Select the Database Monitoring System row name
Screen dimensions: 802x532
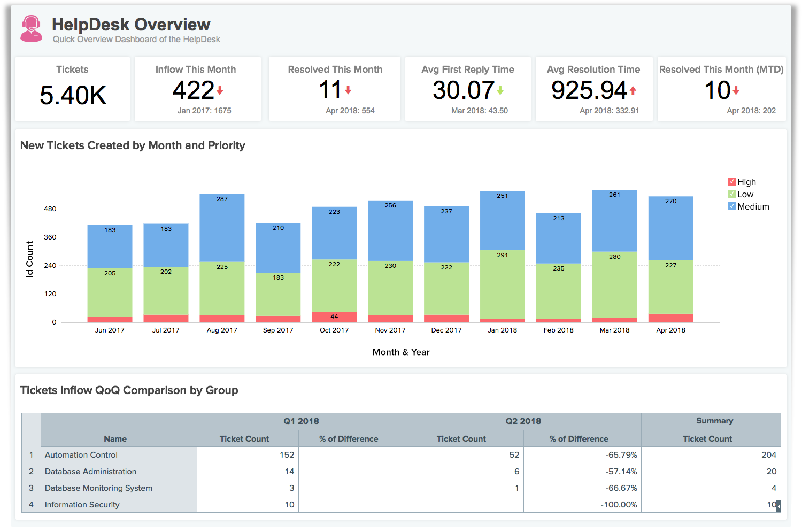(x=98, y=488)
